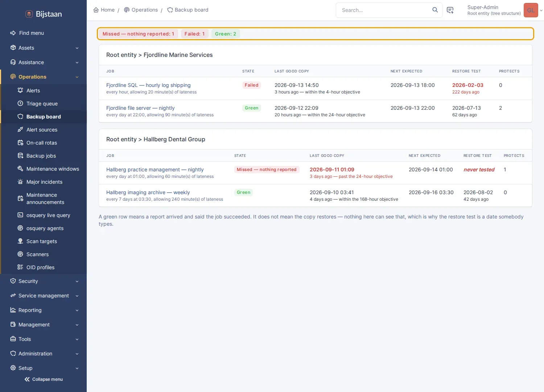This screenshot has width=544, height=392.
Task: Click the Home house icon in breadcrumb
Action: tap(96, 10)
